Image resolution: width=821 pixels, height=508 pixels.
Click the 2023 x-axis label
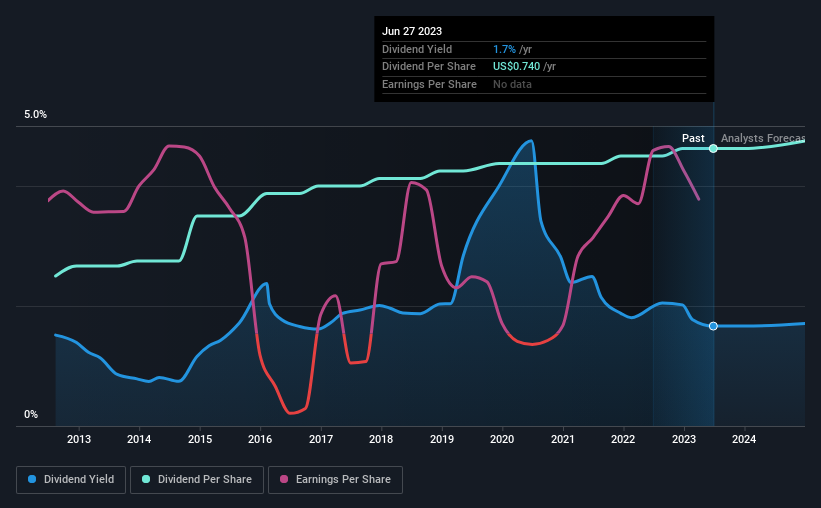coord(684,439)
